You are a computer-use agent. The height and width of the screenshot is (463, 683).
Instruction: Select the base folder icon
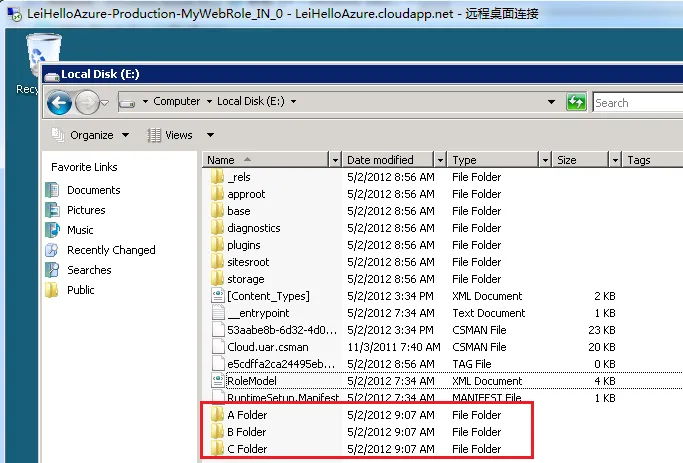(217, 211)
